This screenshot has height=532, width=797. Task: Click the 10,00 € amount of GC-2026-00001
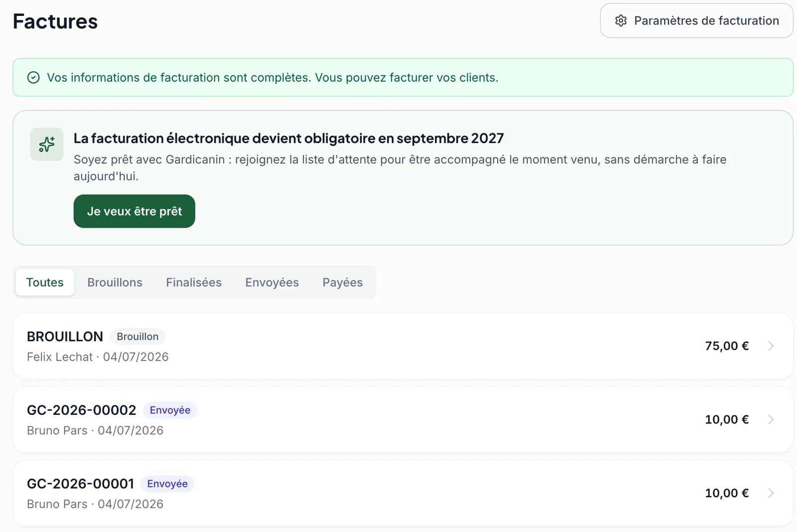[x=727, y=493]
